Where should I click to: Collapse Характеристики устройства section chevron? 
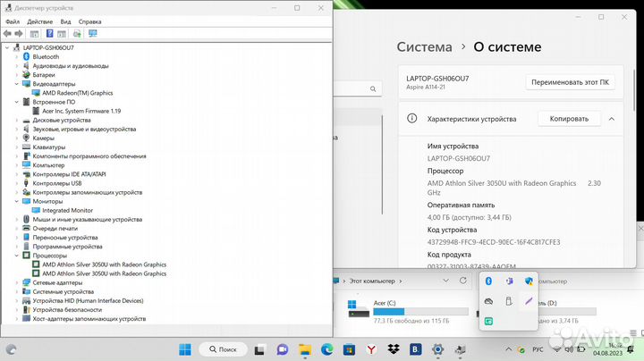tap(612, 119)
